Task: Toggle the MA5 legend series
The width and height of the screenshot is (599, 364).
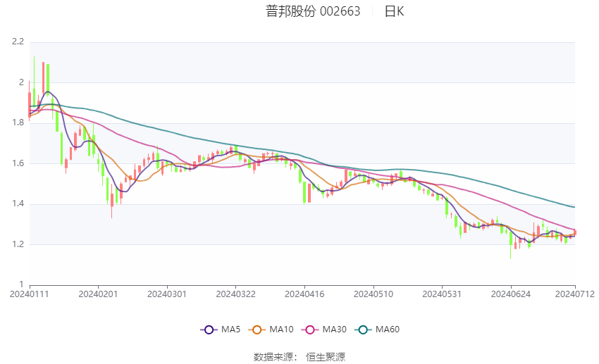Action: coord(221,330)
